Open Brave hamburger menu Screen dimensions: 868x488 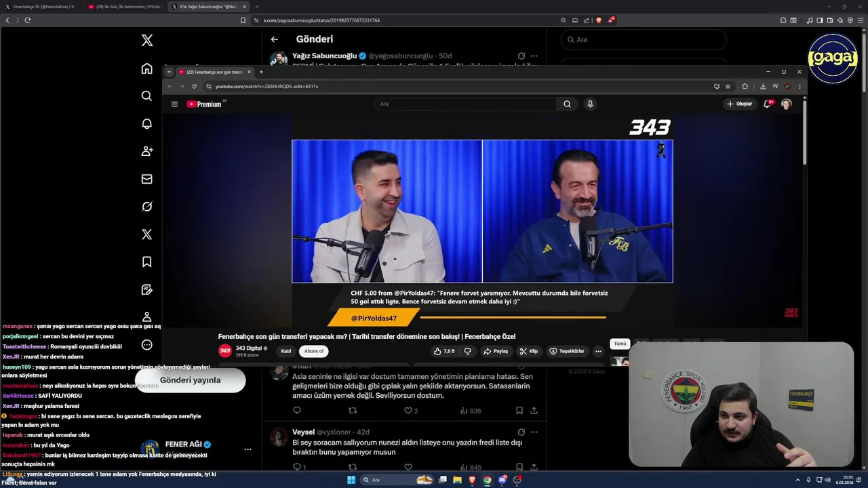pos(859,20)
